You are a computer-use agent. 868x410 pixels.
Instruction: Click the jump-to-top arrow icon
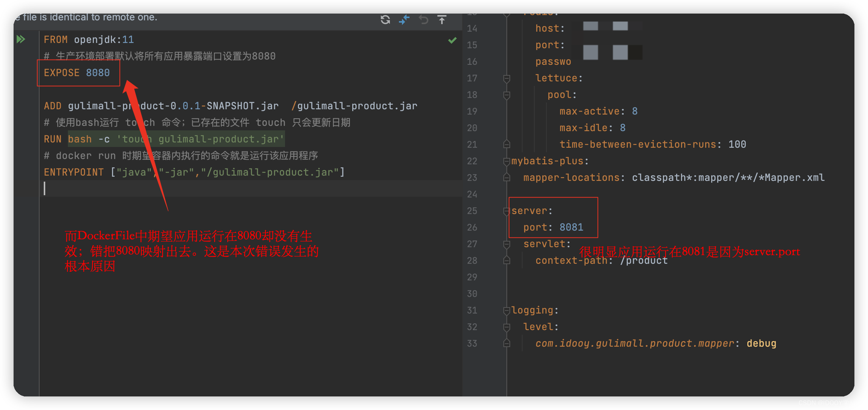coord(442,19)
